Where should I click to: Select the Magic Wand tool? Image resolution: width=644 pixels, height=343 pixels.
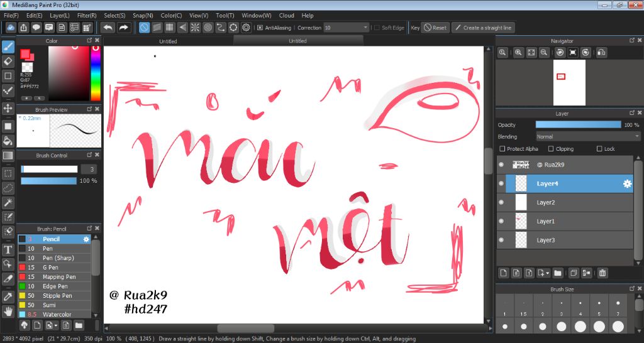[8, 202]
